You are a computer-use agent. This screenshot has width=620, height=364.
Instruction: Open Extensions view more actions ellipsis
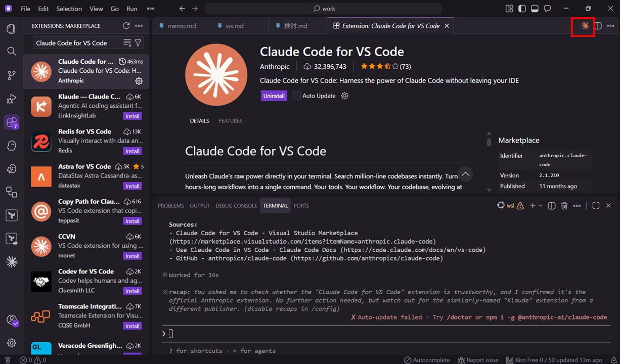(x=139, y=26)
